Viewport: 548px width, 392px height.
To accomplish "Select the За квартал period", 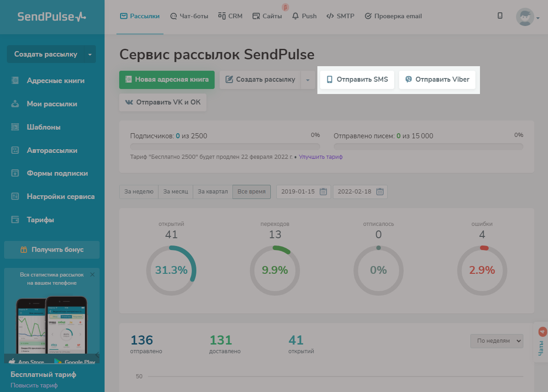I will click(x=213, y=192).
